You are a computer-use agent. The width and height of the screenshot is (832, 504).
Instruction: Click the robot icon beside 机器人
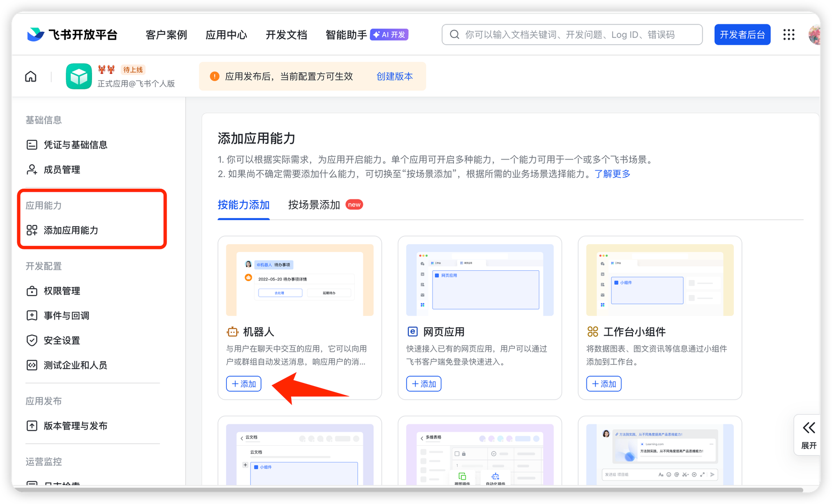point(232,331)
